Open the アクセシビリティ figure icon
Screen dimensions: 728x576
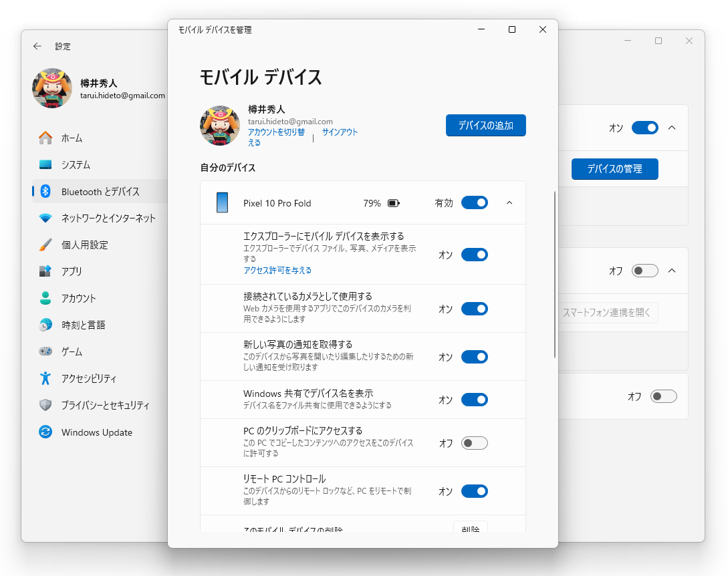point(45,378)
